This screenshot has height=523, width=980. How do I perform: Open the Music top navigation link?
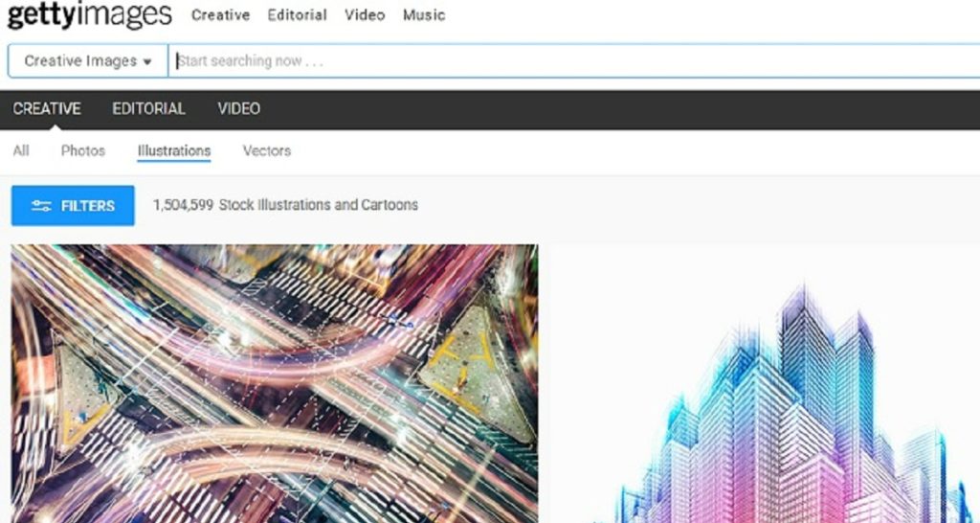tap(424, 15)
